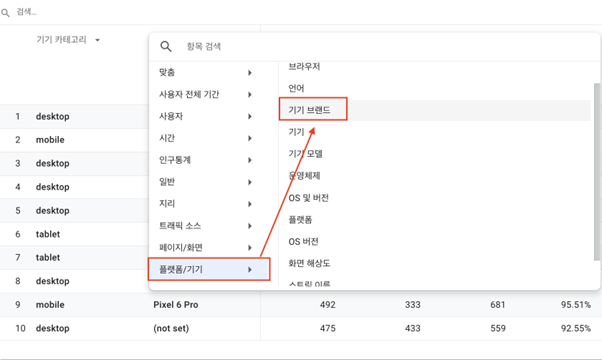Click the value 433 in row 10
Screen dimensions: 602x360
(x=413, y=329)
